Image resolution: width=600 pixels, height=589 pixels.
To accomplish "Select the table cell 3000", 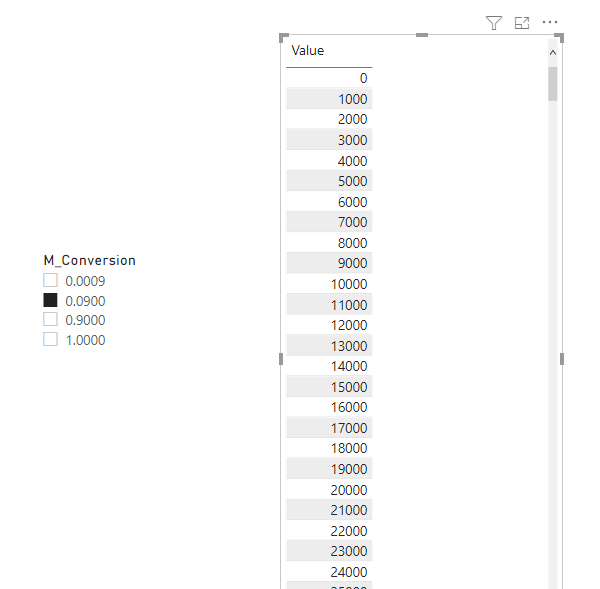I will 329,140.
